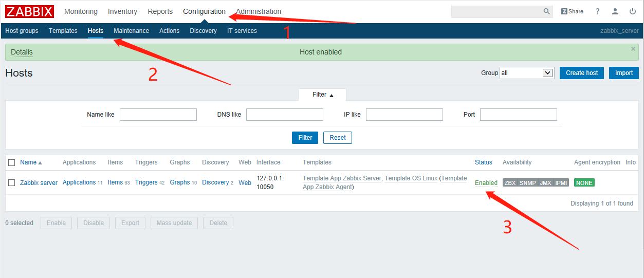The height and width of the screenshot is (278, 644).
Task: Open the Web link for Zabbix server
Action: coord(245,183)
